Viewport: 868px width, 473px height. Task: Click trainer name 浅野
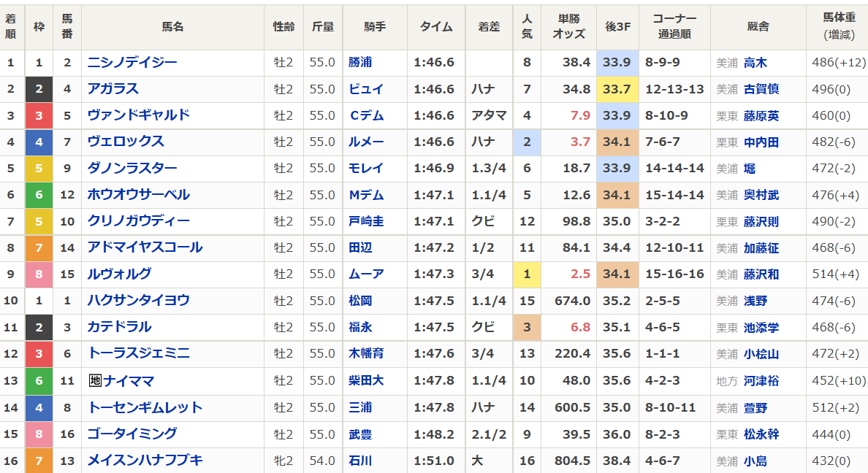(x=755, y=301)
